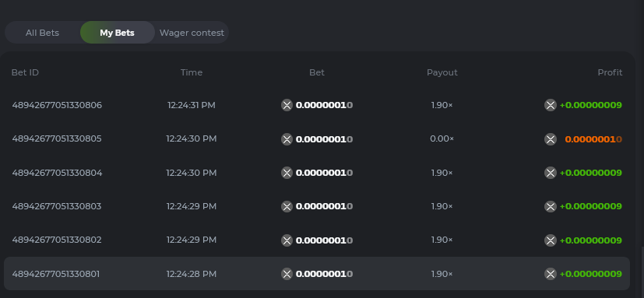
Task: Click the Bet ID column header
Action: click(25, 72)
